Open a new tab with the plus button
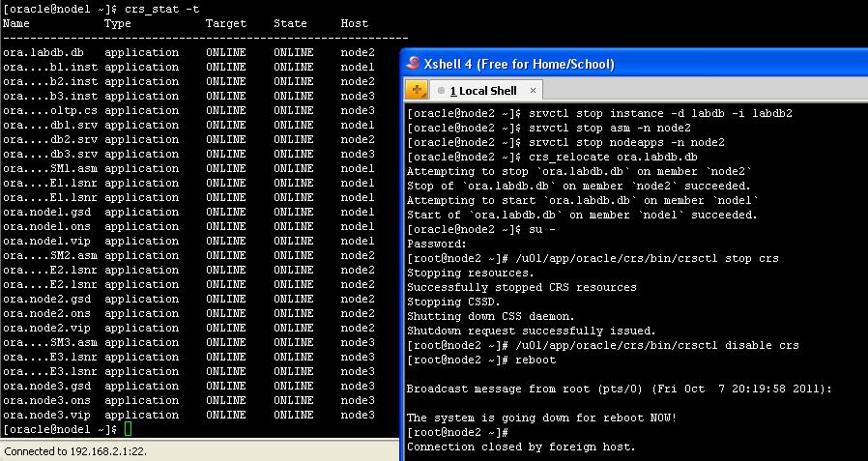Image resolution: width=868 pixels, height=461 pixels. click(x=417, y=91)
